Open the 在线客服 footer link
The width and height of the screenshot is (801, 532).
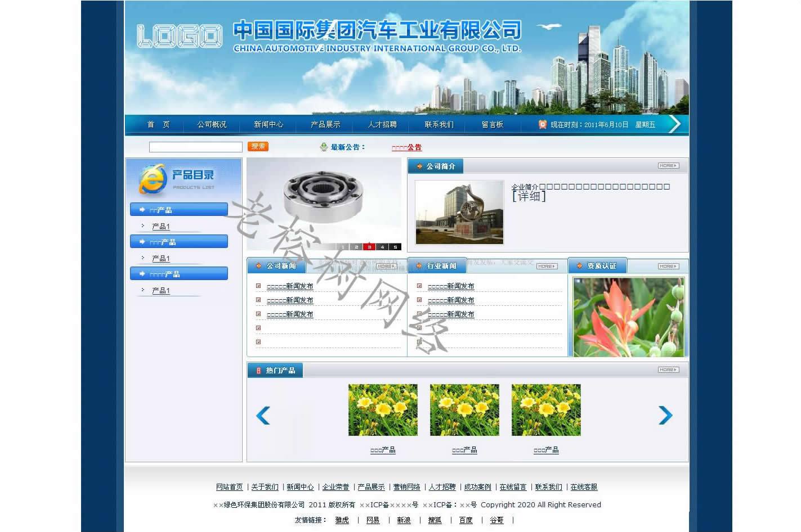[x=584, y=487]
